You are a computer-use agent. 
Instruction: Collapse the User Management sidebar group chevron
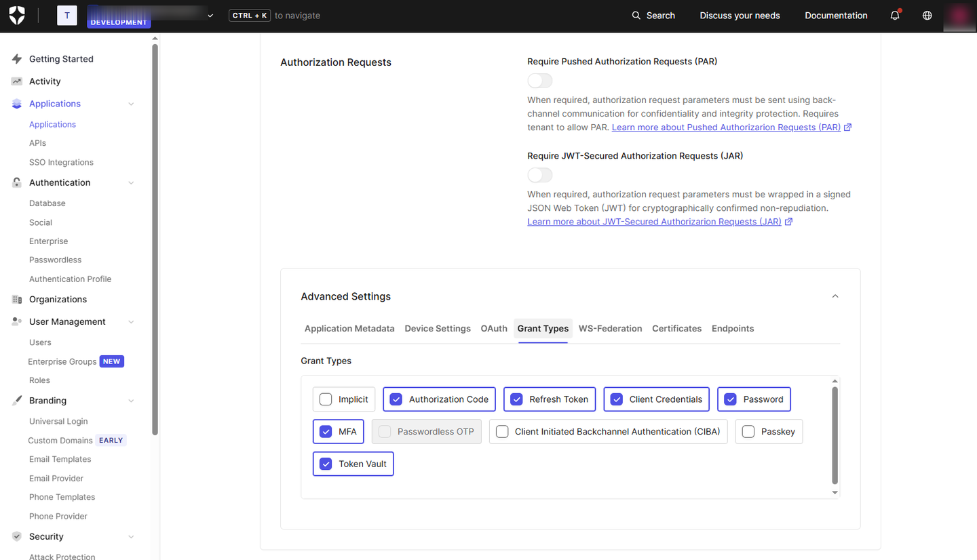[131, 321]
